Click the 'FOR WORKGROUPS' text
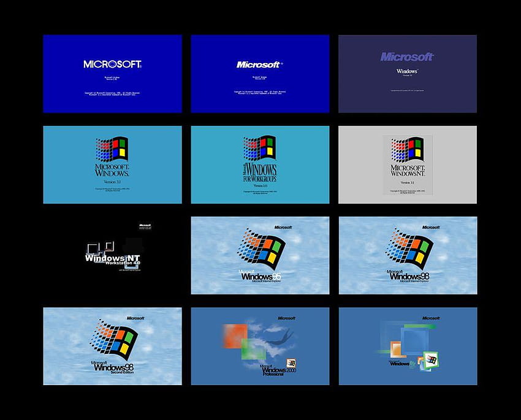Screen dimensions: 521x420 [x=260, y=179]
